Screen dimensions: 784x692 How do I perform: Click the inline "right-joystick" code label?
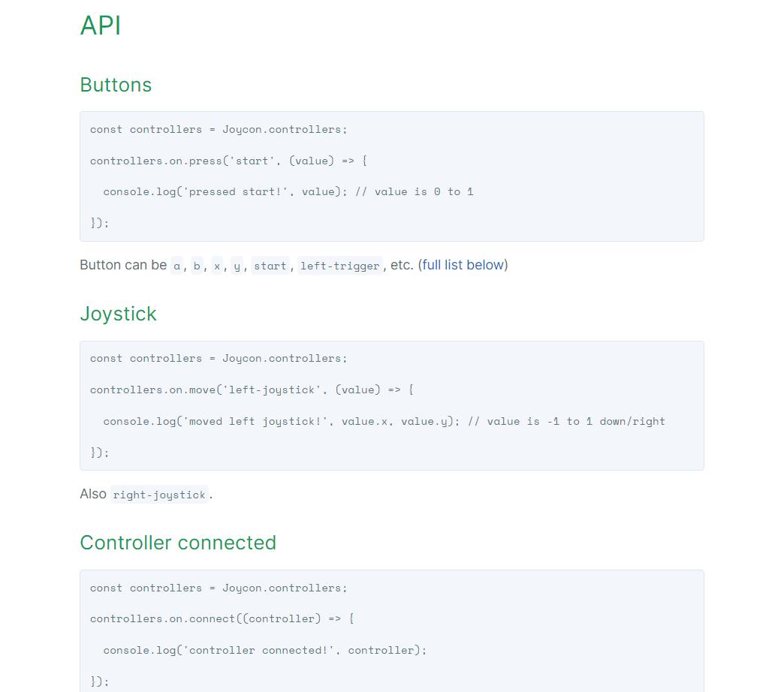pos(159,495)
